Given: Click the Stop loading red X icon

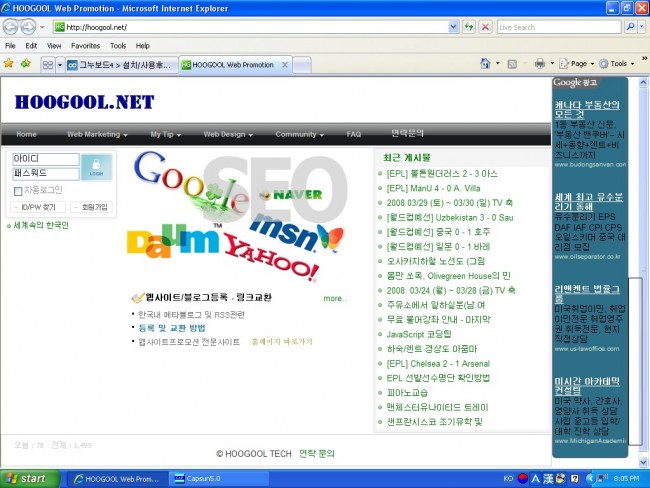Looking at the screenshot, I should [x=485, y=27].
